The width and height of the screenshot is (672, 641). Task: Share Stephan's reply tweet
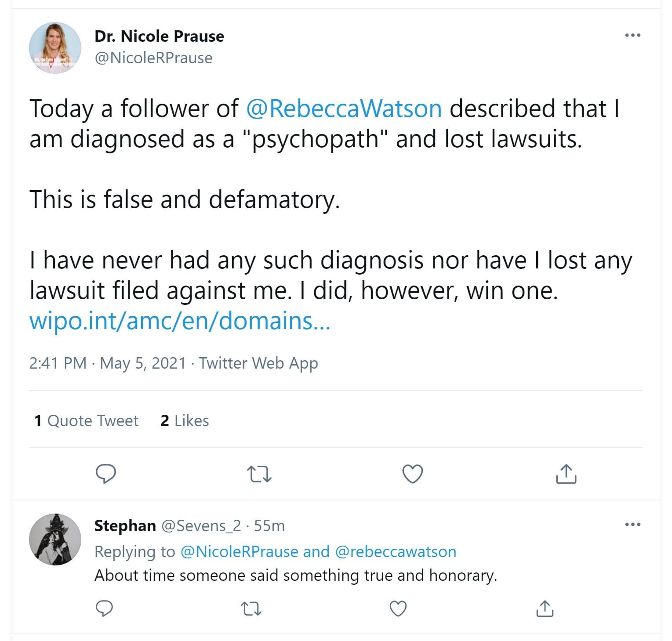[545, 608]
